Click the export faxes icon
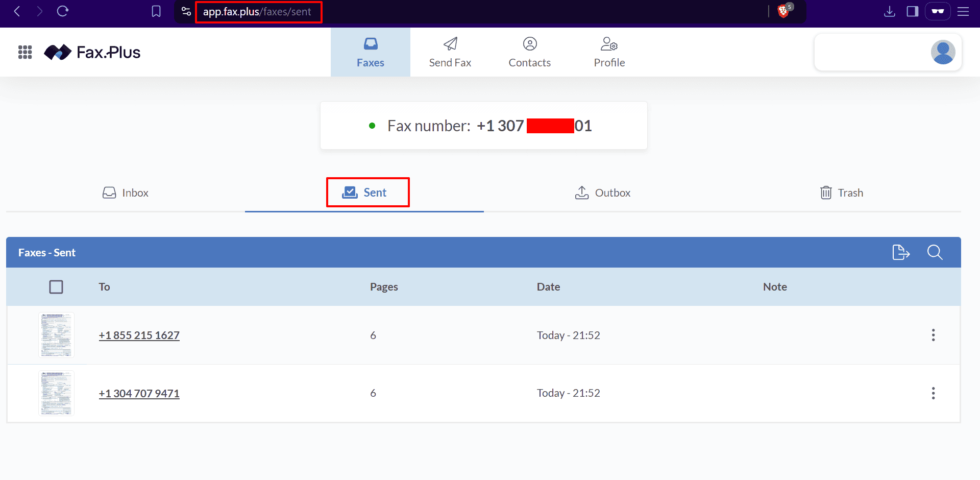 pos(900,252)
